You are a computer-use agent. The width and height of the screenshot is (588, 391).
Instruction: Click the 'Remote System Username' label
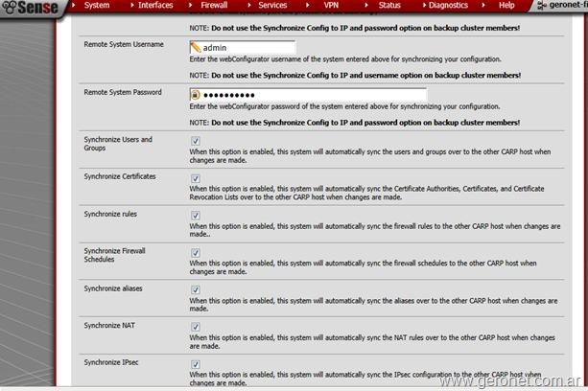(124, 44)
